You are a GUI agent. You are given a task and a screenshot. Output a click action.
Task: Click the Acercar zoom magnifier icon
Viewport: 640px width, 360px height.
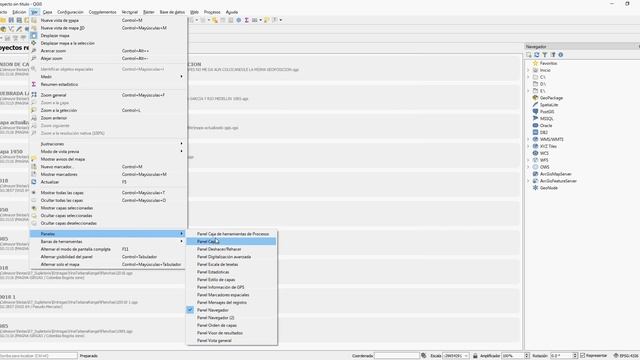click(x=34, y=51)
